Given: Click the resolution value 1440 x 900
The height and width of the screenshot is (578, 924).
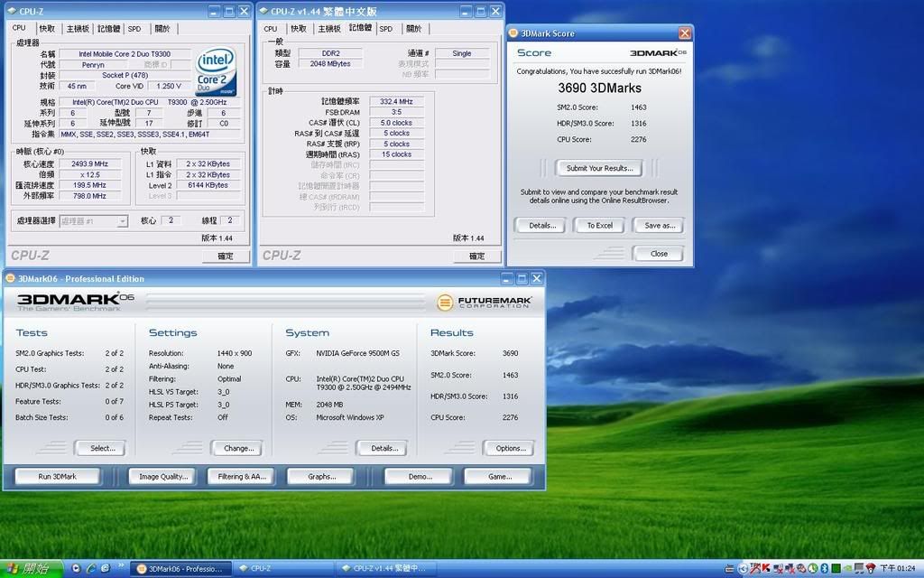Looking at the screenshot, I should tap(234, 353).
